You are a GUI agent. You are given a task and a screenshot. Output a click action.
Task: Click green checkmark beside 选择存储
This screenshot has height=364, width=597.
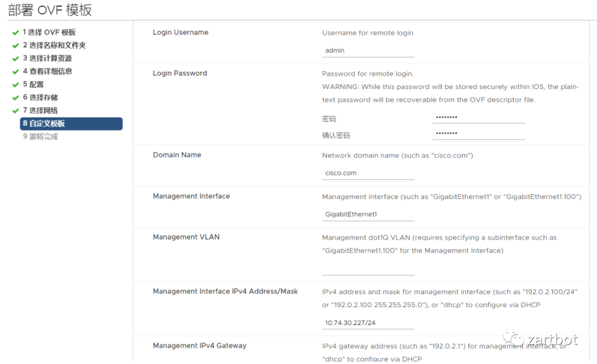point(15,98)
